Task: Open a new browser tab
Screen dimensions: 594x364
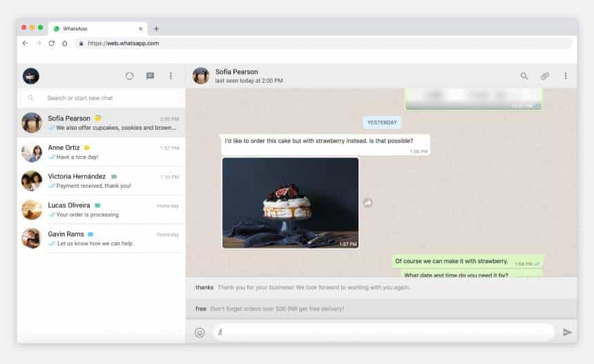Action: click(157, 29)
